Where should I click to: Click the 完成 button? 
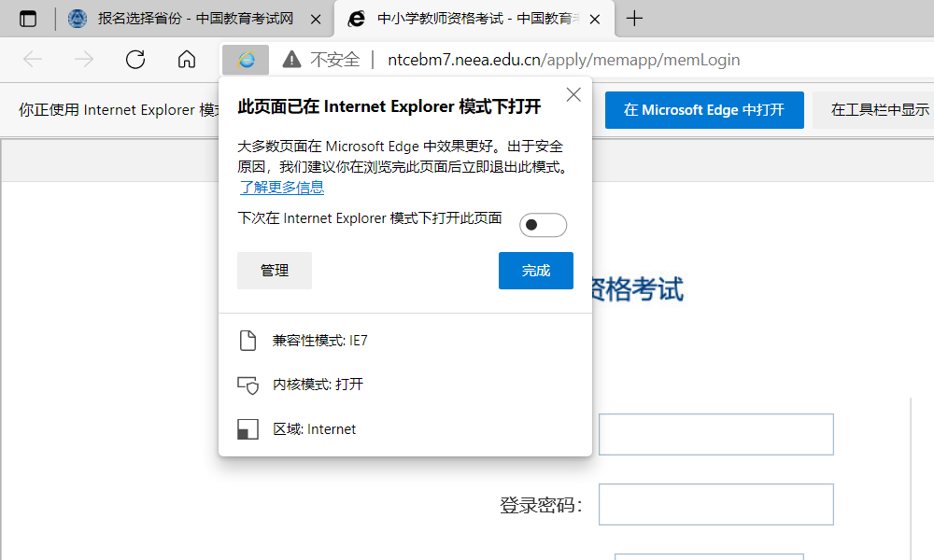point(535,271)
